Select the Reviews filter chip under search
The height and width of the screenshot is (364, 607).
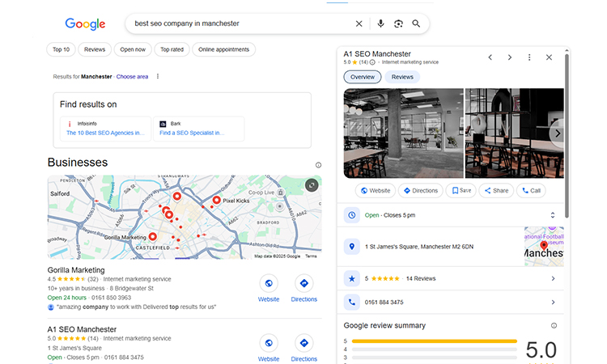95,49
